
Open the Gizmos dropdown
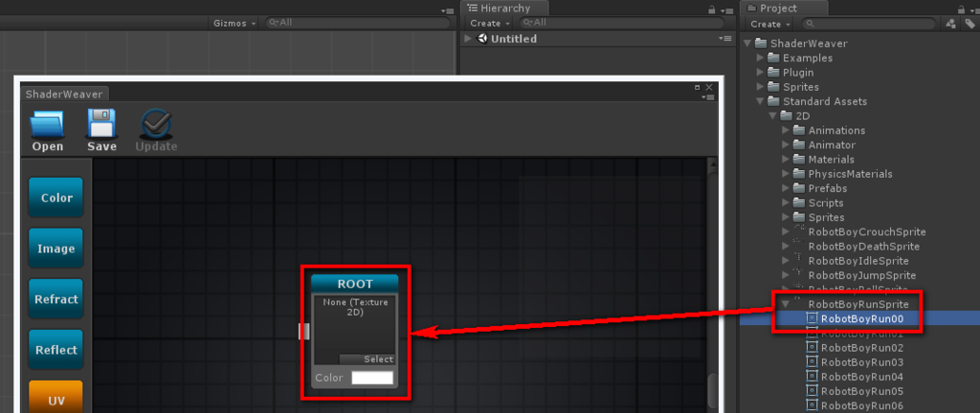tap(235, 23)
